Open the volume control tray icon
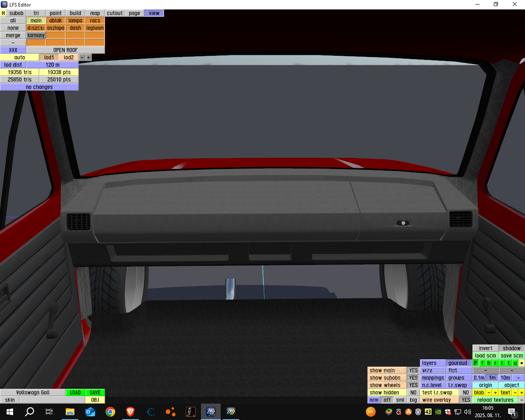 (468, 412)
